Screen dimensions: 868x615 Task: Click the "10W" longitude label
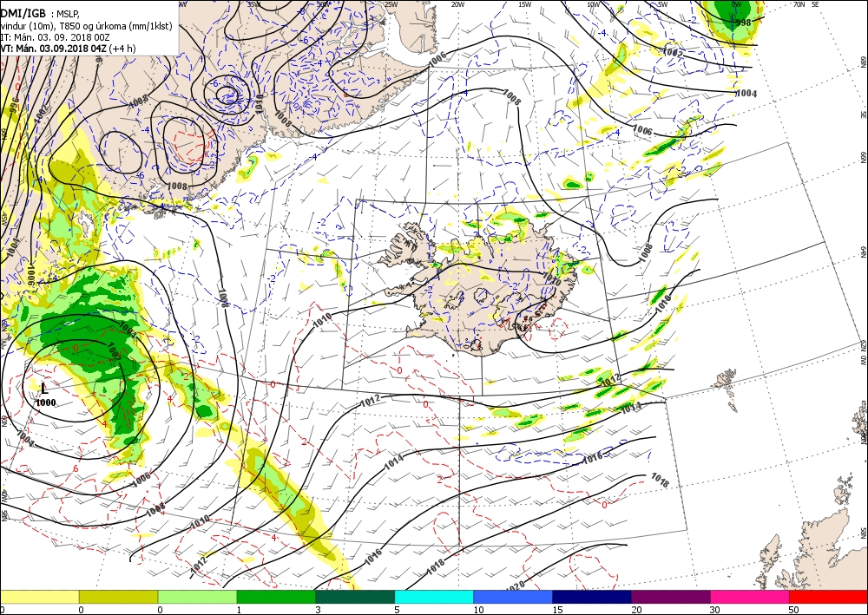click(x=593, y=4)
